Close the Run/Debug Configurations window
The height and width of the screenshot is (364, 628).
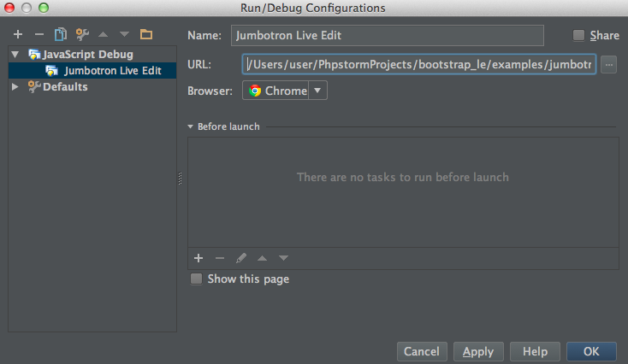9,8
